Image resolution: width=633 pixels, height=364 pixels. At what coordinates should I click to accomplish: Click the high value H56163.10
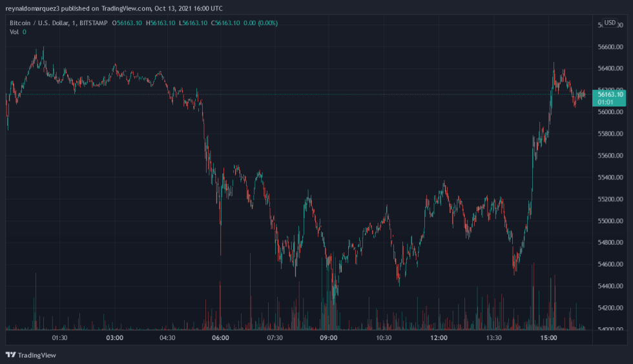(x=160, y=23)
